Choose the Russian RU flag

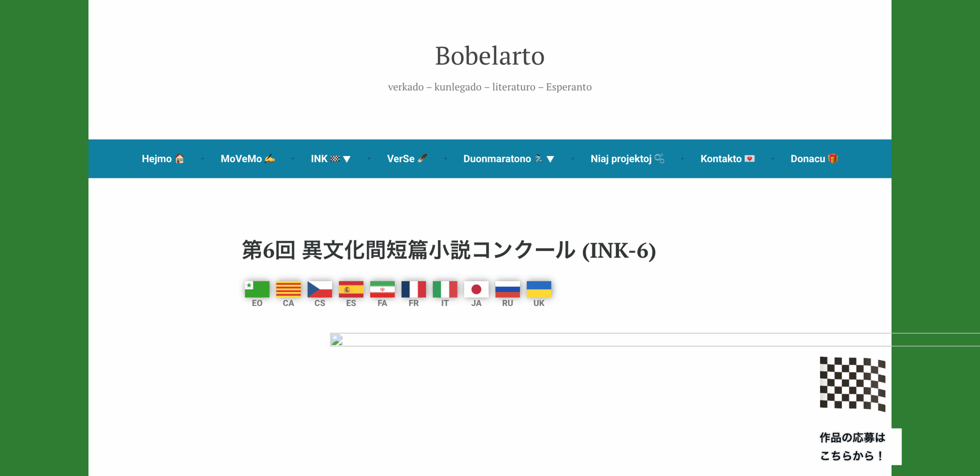[507, 289]
